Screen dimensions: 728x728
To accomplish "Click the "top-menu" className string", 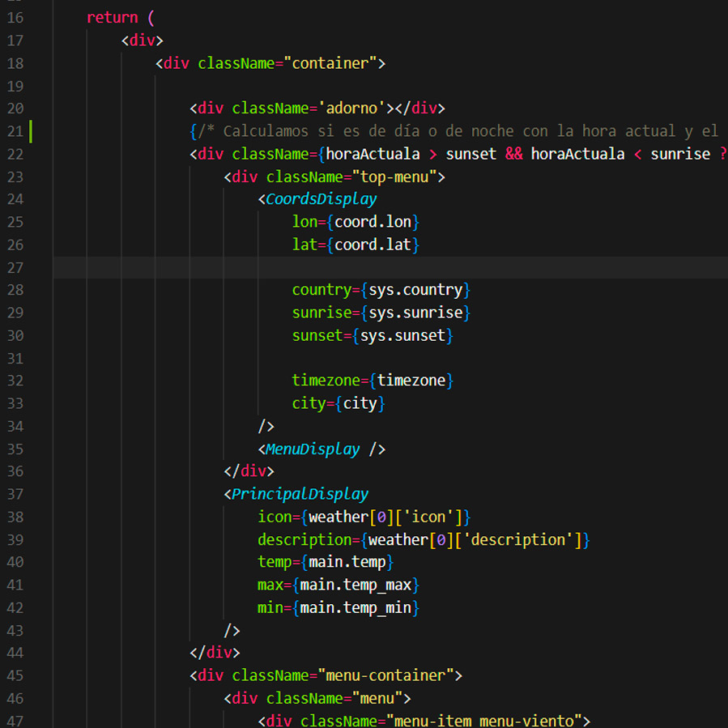I will 394,177.
